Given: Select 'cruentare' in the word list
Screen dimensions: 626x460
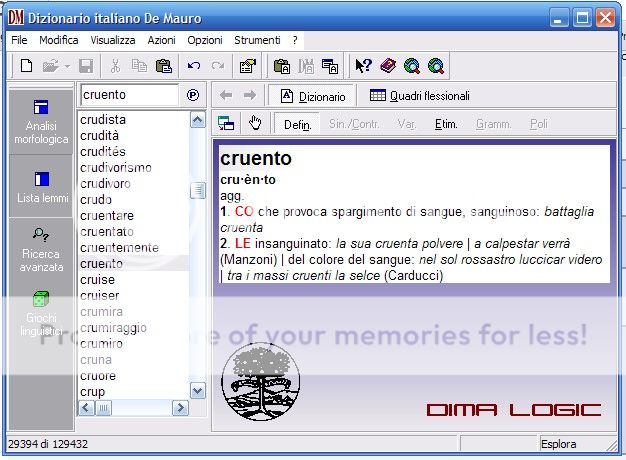Looking at the screenshot, I should [x=107, y=216].
